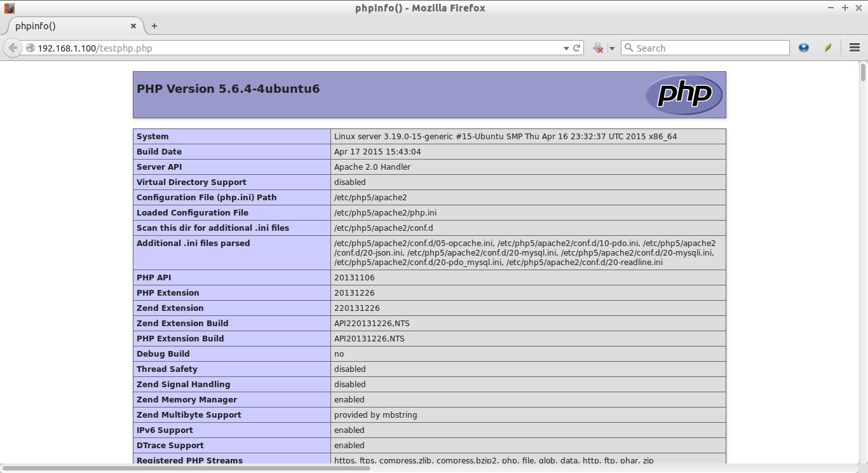Reload the page with the refresh icon
Viewport: 868px width, 473px height.
(577, 48)
